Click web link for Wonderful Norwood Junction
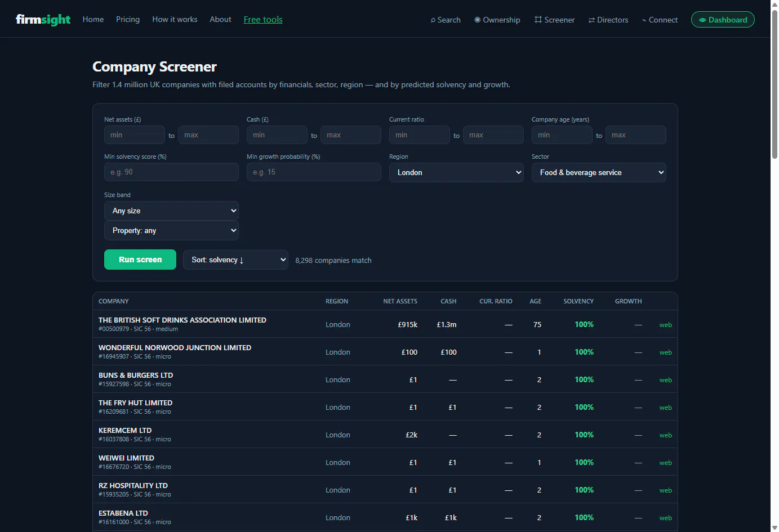 (x=665, y=352)
